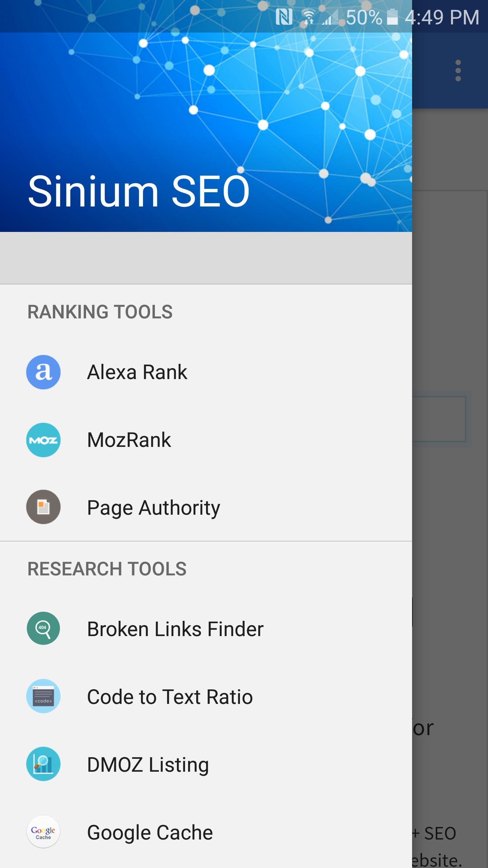Open Broken Links Finder via its 404 icon

(43, 629)
